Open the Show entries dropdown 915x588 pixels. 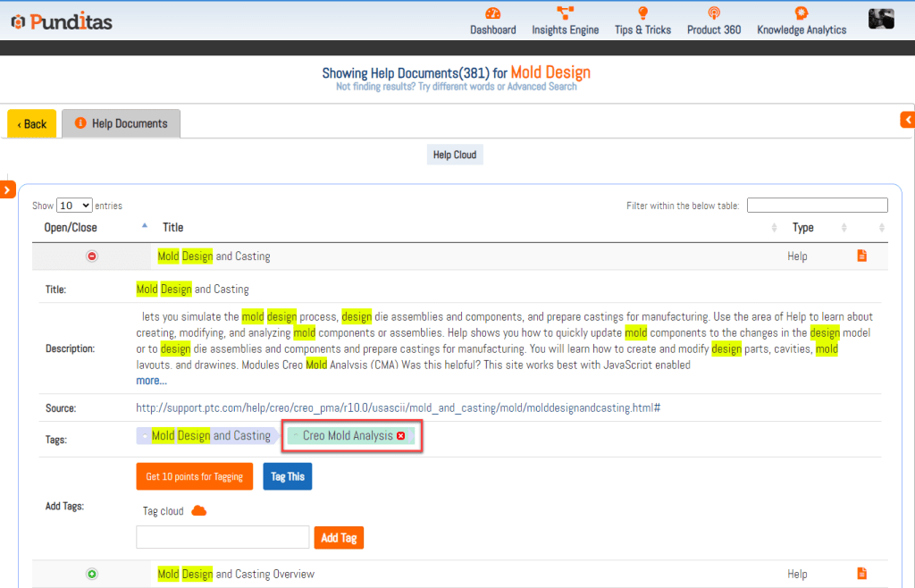point(74,206)
